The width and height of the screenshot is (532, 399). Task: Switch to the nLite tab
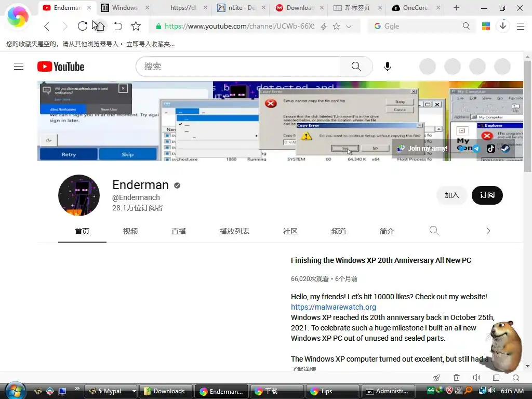242,7
